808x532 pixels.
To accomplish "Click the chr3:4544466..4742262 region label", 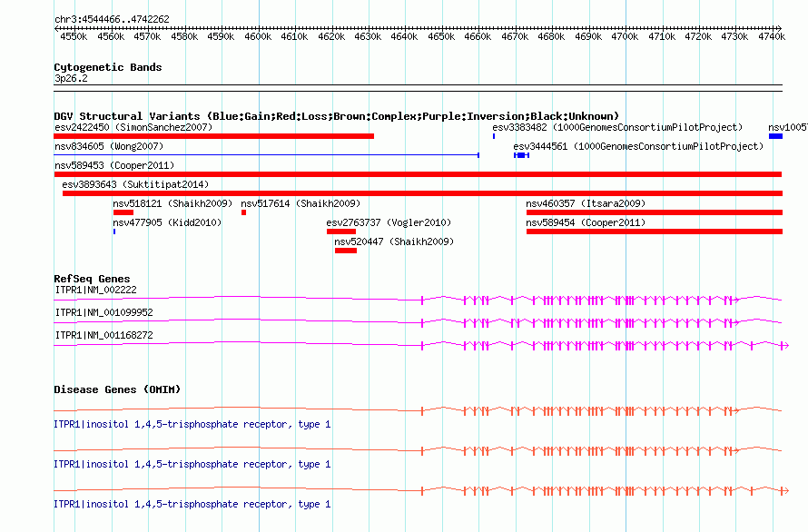I will (112, 19).
